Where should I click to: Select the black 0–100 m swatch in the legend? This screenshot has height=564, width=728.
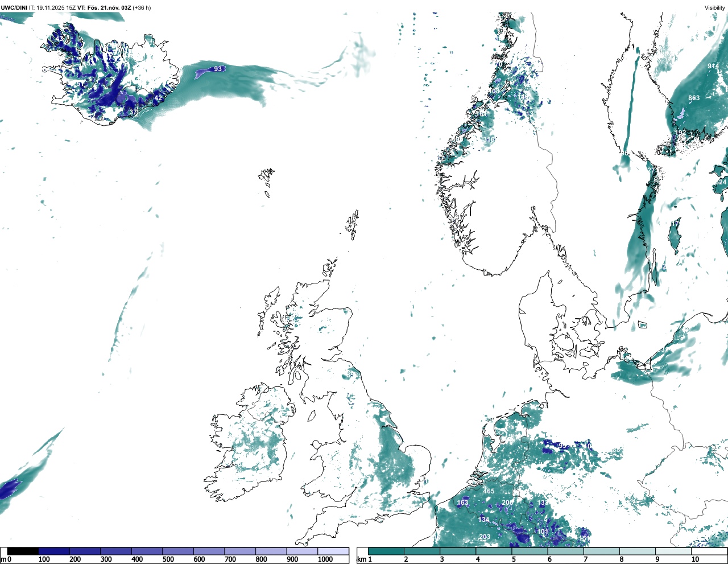coord(23,551)
